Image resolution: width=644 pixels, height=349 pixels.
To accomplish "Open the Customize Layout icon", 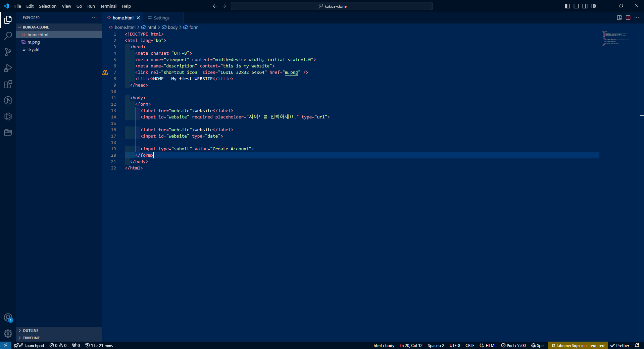I will pyautogui.click(x=594, y=6).
